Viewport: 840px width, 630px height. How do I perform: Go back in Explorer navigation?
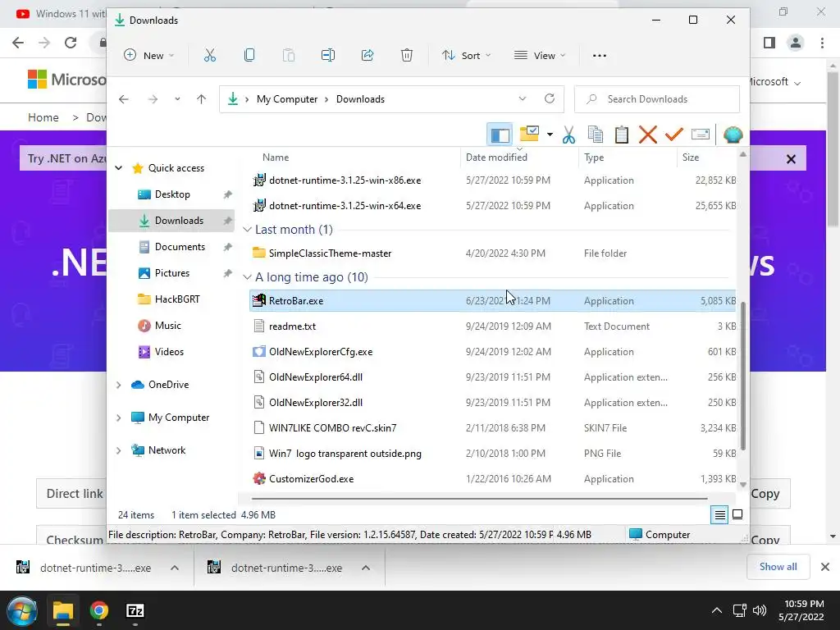[124, 99]
